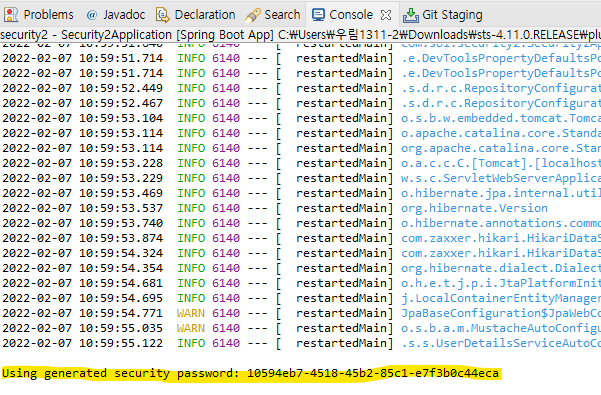Image resolution: width=601 pixels, height=395 pixels.
Task: Open the Declaration tab
Action: 196,15
